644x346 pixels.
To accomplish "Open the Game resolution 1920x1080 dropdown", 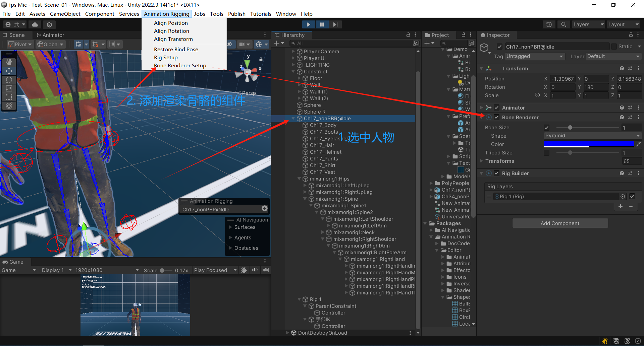I will (107, 270).
